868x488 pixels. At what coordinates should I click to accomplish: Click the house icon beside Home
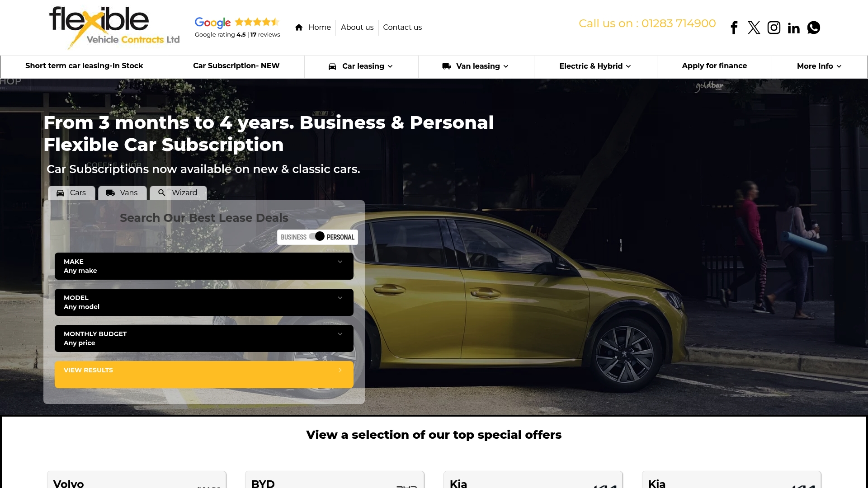tap(299, 27)
